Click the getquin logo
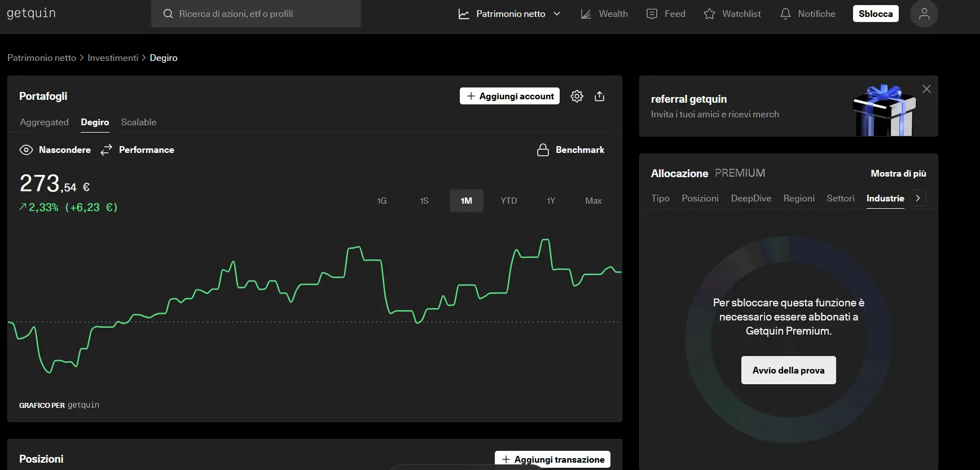The width and height of the screenshot is (980, 470). pos(31,13)
